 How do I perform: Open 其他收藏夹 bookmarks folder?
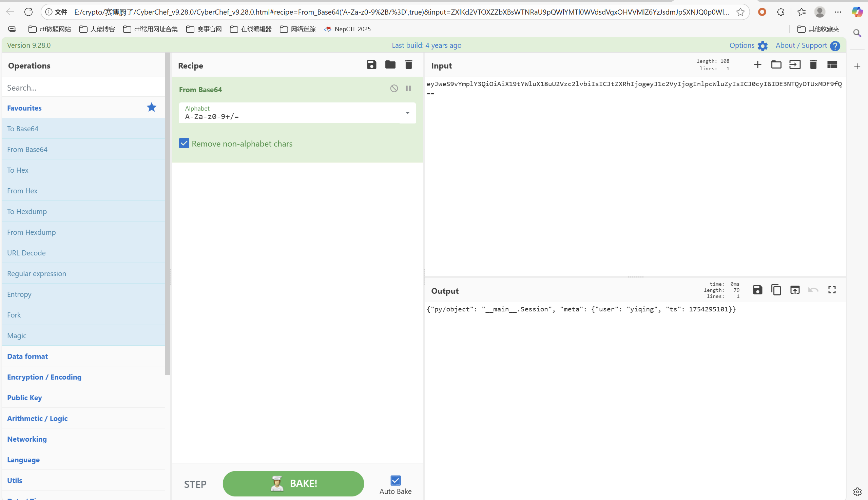pyautogui.click(x=818, y=29)
